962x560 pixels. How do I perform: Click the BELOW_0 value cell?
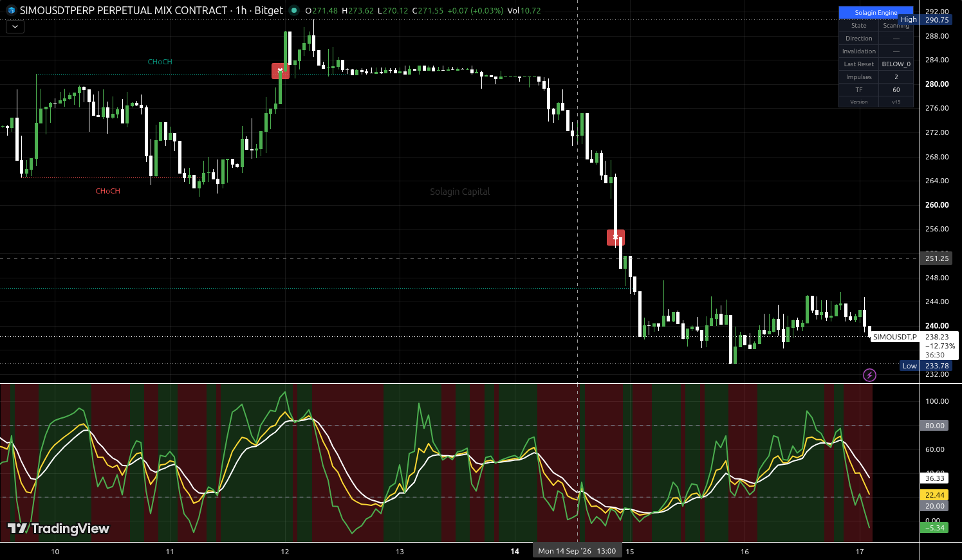(896, 64)
